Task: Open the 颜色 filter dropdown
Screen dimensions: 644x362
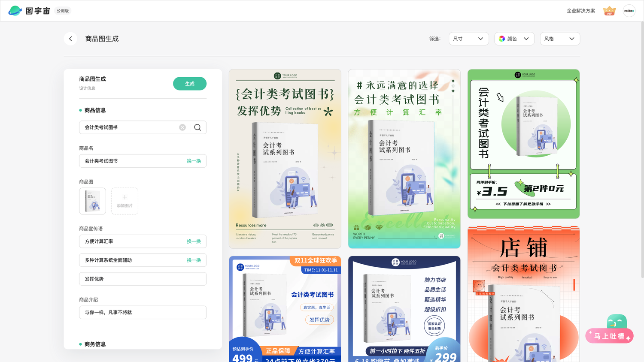Action: pyautogui.click(x=514, y=39)
